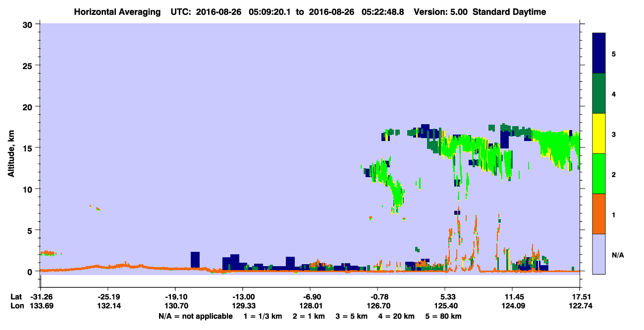Click the altitude tick label '20'
Viewport: 644px width, 330px height.
pos(29,106)
